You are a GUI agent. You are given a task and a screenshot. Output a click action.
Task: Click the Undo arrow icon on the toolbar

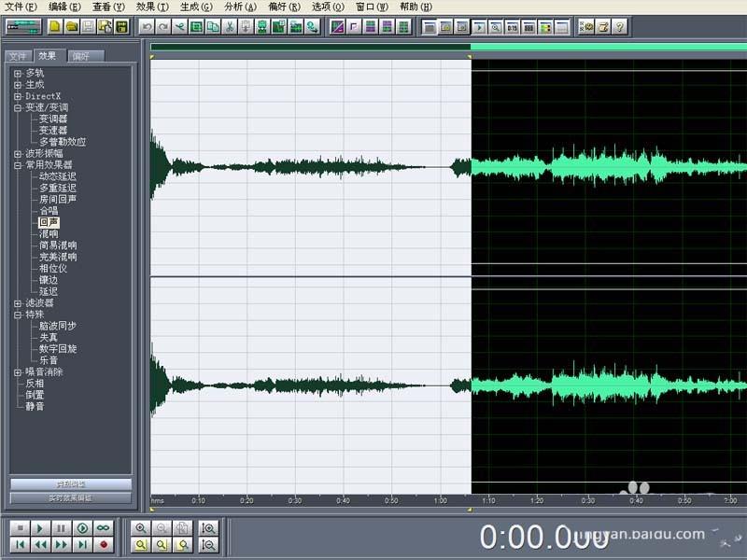146,28
